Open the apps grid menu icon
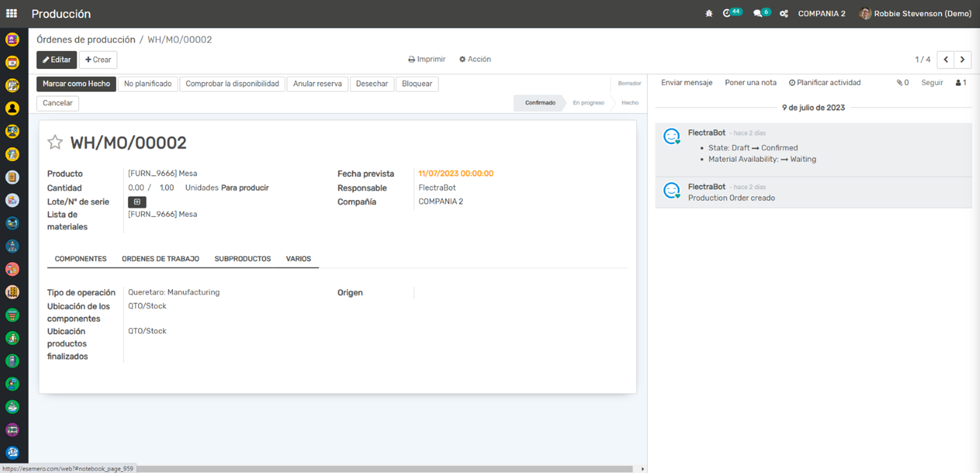Image resolution: width=980 pixels, height=473 pixels. (x=12, y=14)
